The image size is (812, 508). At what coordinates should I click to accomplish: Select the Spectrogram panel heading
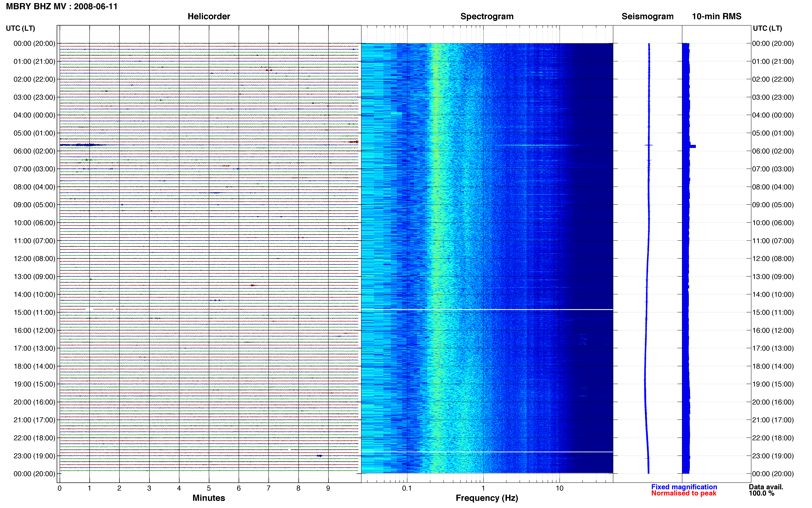tap(487, 16)
